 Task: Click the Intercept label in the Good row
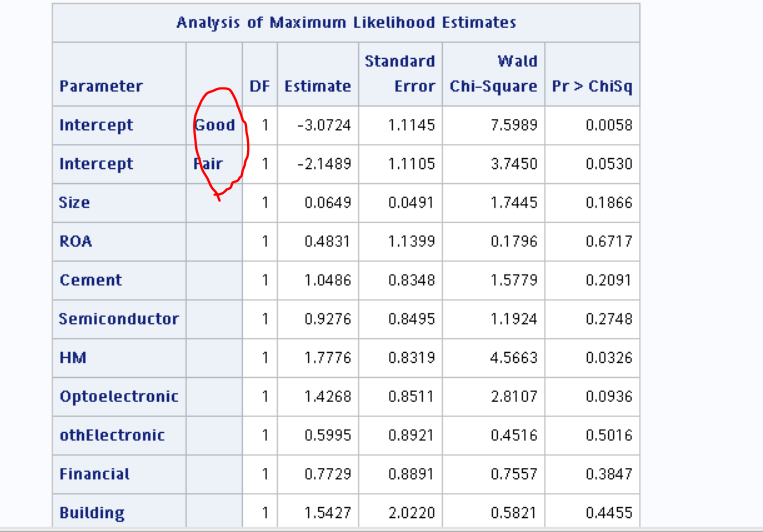(96, 125)
